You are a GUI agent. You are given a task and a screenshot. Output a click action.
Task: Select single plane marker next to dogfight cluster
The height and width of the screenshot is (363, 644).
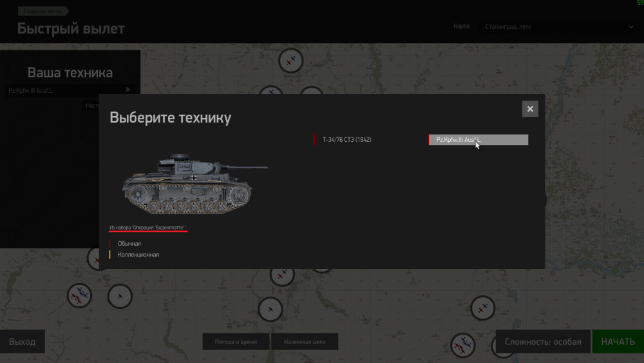pos(120,296)
